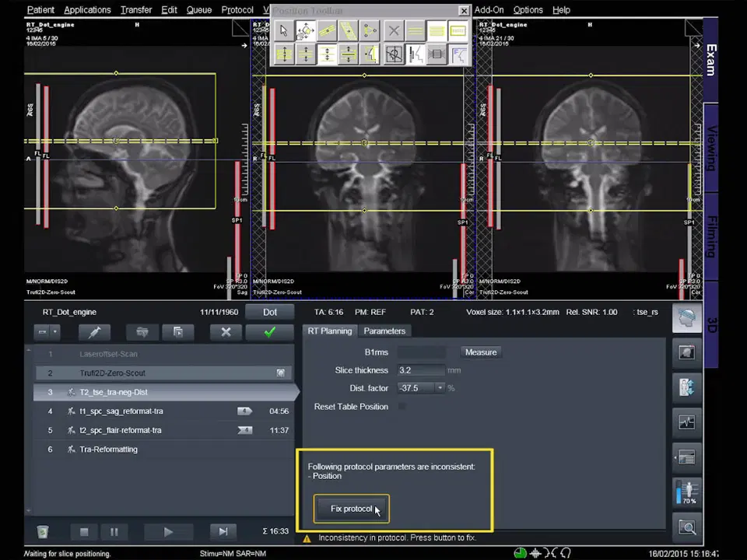Open the Protocol menu
Screen dimensions: 747x560
click(237, 10)
